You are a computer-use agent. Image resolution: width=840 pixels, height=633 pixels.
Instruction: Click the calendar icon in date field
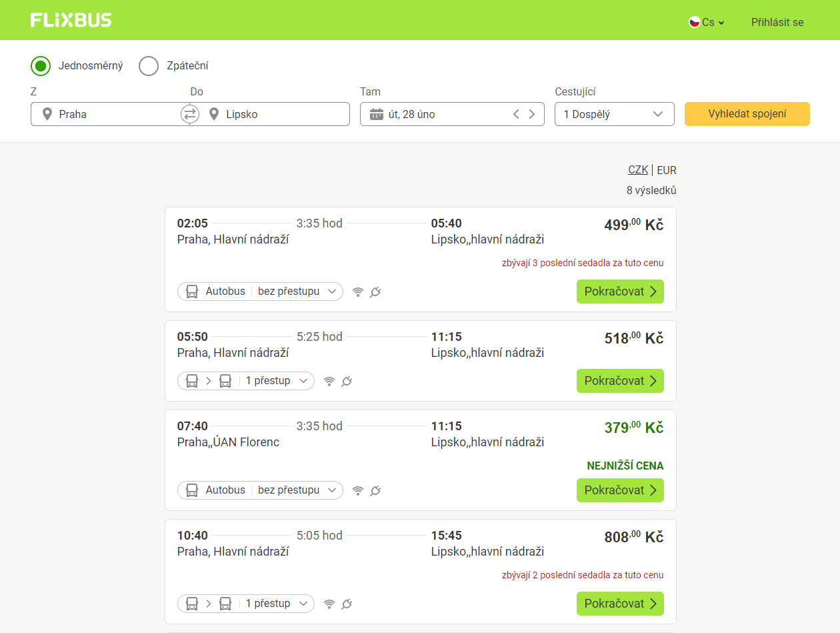click(376, 114)
